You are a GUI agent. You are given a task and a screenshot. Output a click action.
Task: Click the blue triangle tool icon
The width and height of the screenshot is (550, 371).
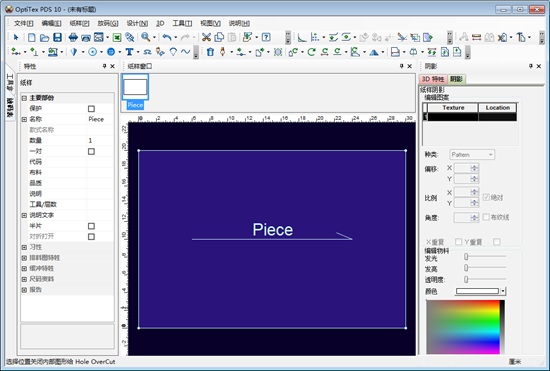374,52
